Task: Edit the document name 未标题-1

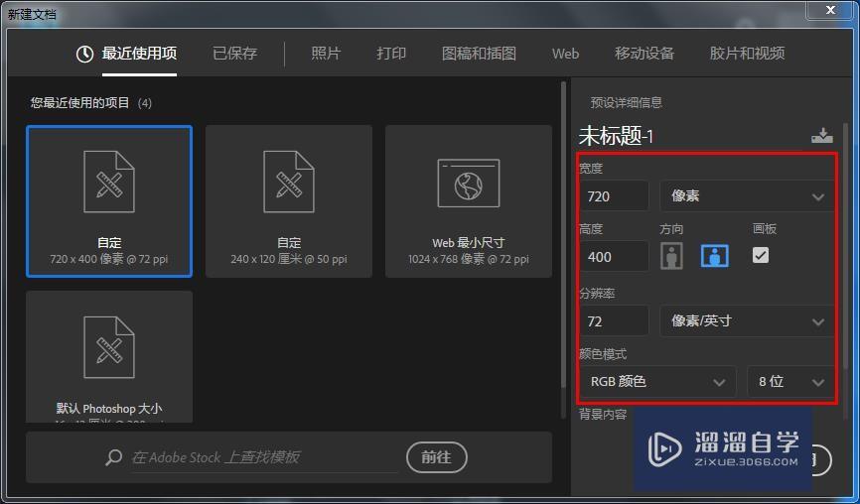Action: pyautogui.click(x=616, y=136)
